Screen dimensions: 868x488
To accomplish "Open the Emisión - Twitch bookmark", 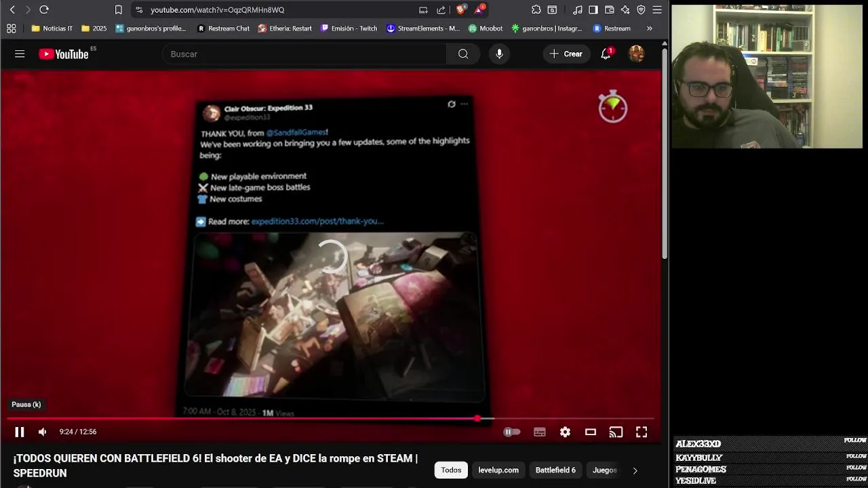I will point(349,28).
